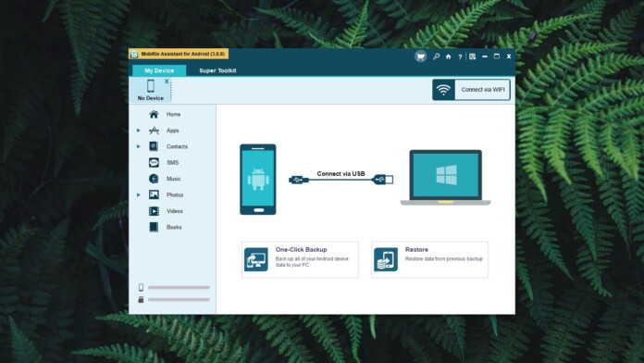Switch to the My Device tab
644x363 pixels.
(x=159, y=70)
